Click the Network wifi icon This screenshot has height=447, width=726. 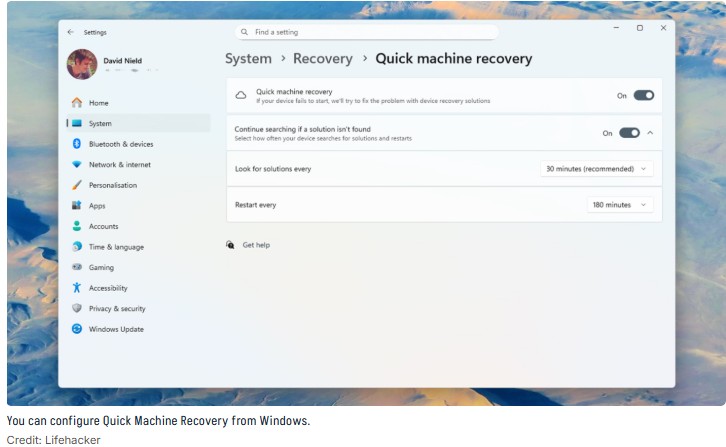[x=77, y=164]
